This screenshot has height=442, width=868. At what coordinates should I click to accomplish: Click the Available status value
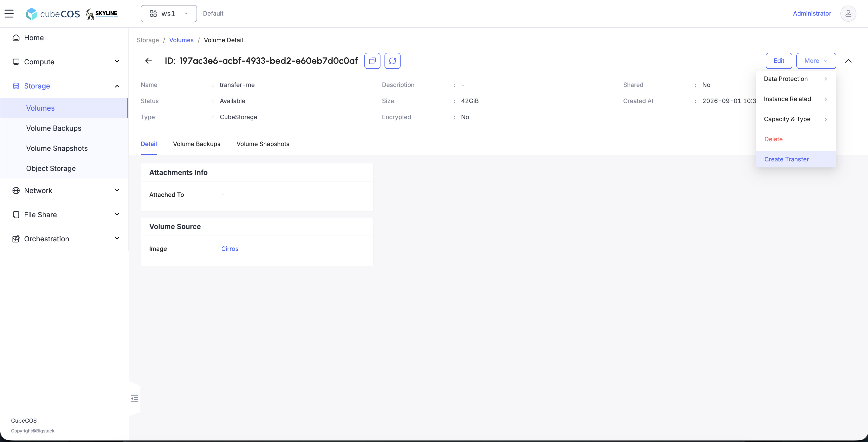click(232, 101)
